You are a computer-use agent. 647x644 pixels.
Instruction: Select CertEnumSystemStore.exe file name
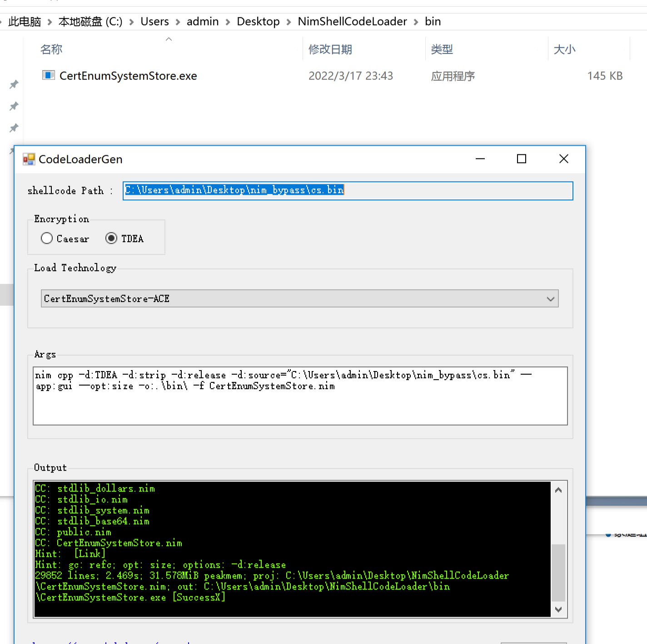coord(128,76)
